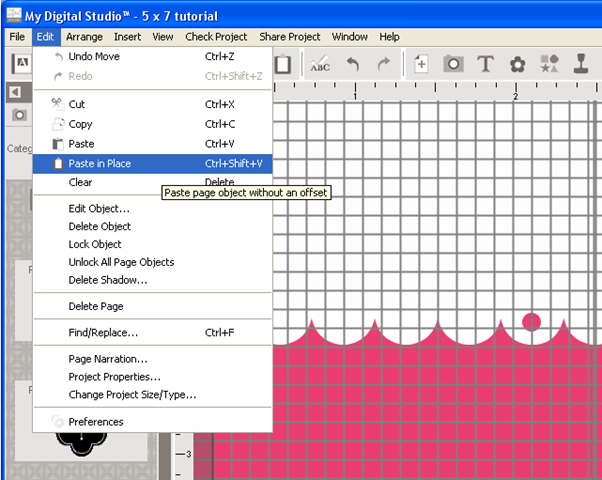
Task: Click the add photo camera icon
Action: click(453, 64)
